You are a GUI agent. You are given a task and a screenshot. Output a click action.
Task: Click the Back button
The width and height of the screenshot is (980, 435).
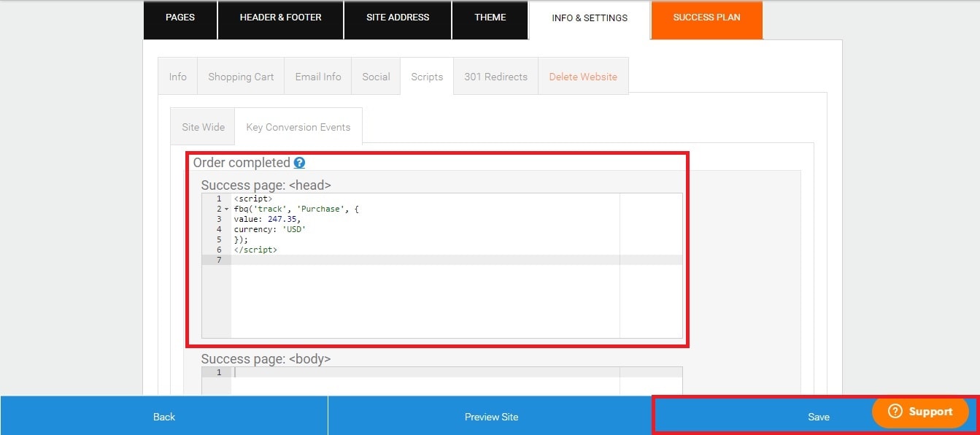coord(163,416)
